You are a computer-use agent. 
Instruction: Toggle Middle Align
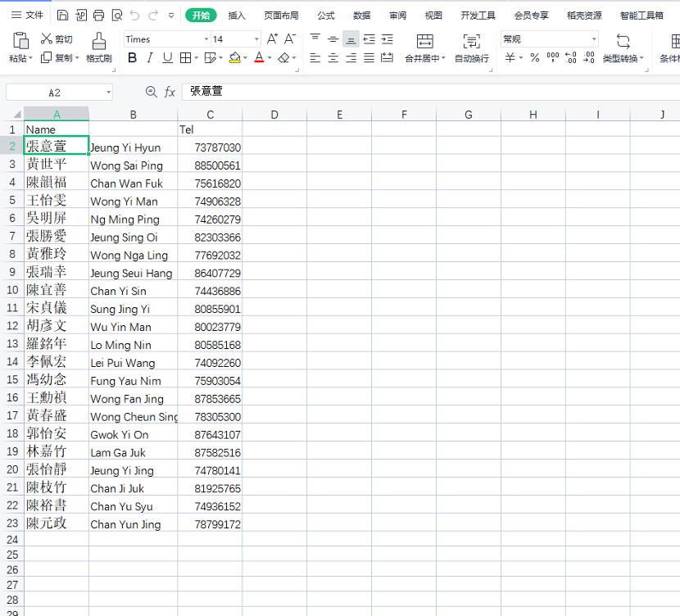(x=333, y=39)
